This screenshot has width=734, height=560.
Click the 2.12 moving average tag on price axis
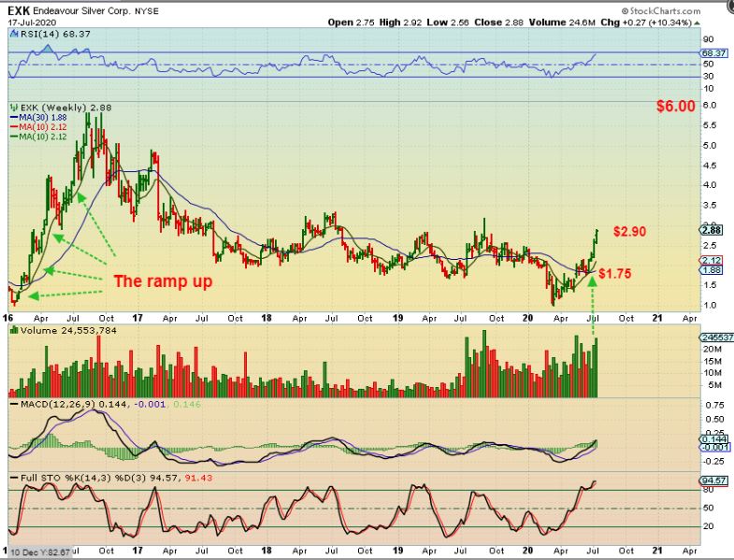pyautogui.click(x=710, y=261)
